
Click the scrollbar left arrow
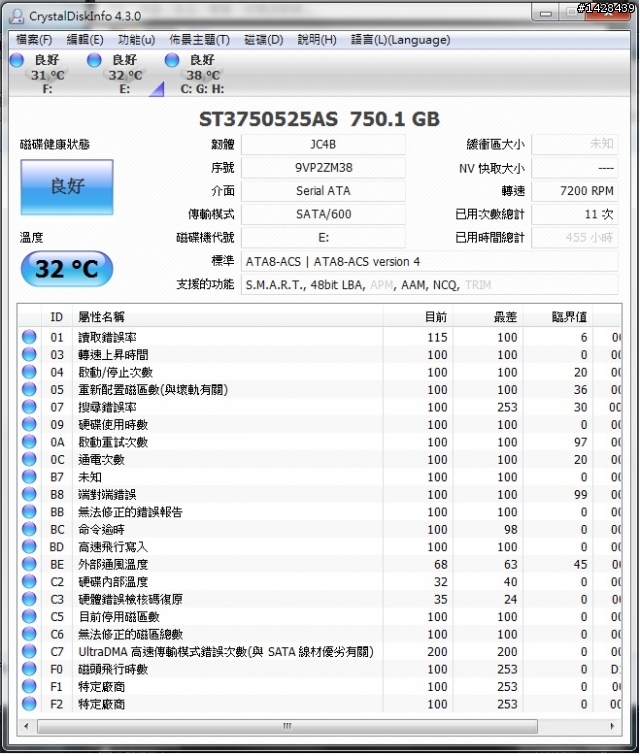(26, 727)
